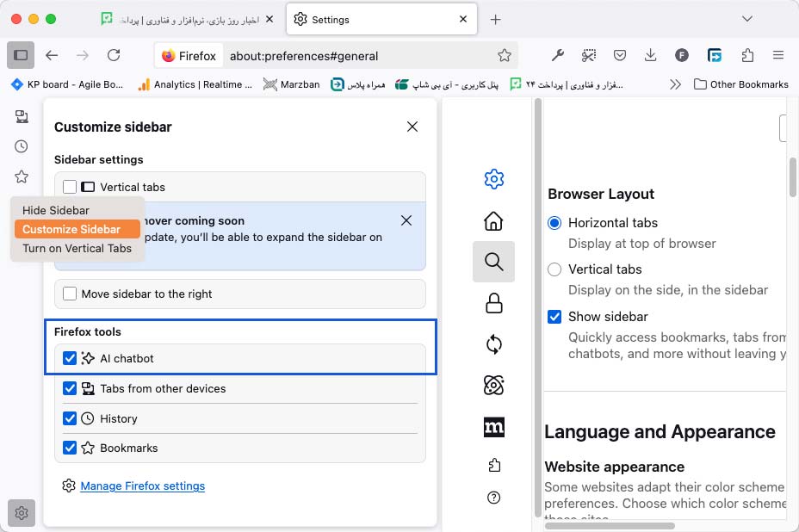Click the Manage Firefox settings link
The height and width of the screenshot is (532, 799).
[x=142, y=486]
